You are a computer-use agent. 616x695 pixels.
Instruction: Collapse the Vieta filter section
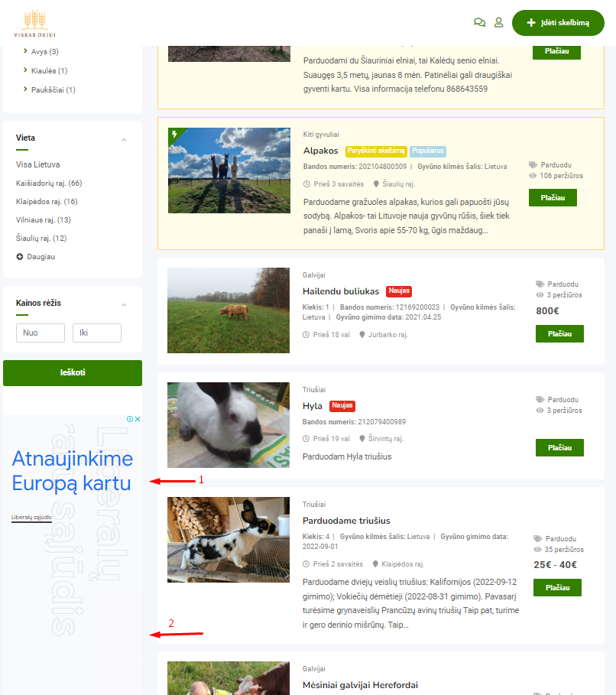[124, 140]
